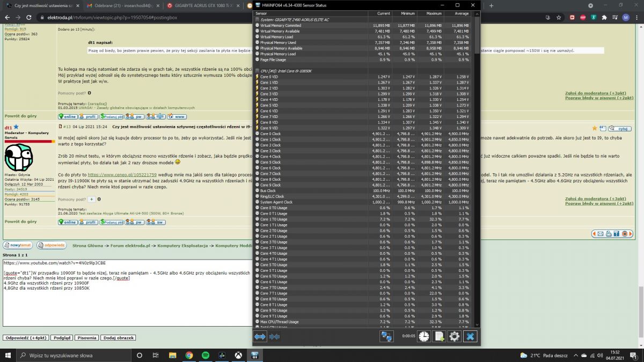Open Spotify from the taskbar
The width and height of the screenshot is (644, 362).
click(205, 355)
